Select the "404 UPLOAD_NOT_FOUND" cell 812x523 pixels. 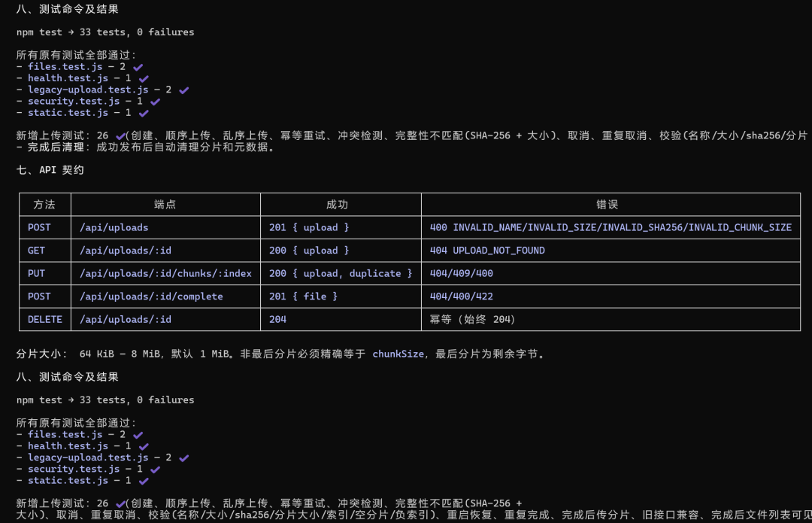pos(611,251)
